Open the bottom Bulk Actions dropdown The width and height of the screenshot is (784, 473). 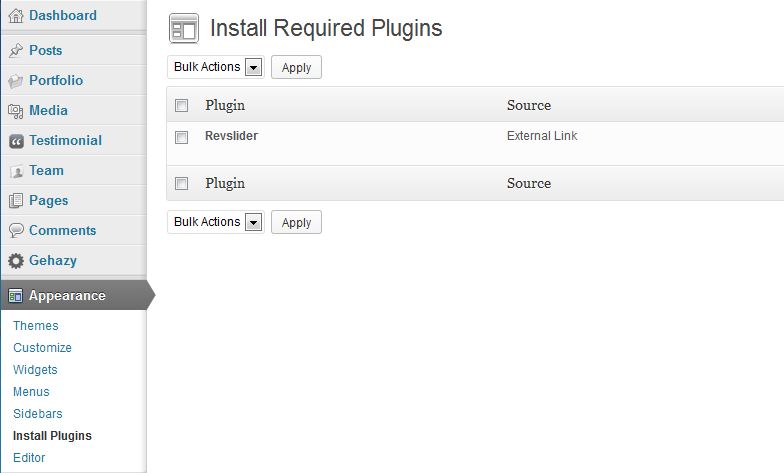pyautogui.click(x=215, y=222)
